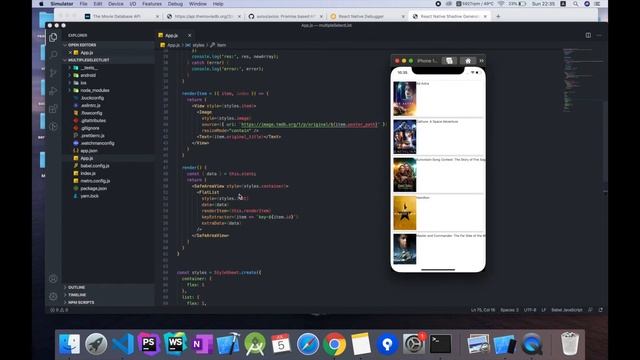Open Launchpad from the Dock
The width and height of the screenshot is (640, 360).
pos(96,344)
